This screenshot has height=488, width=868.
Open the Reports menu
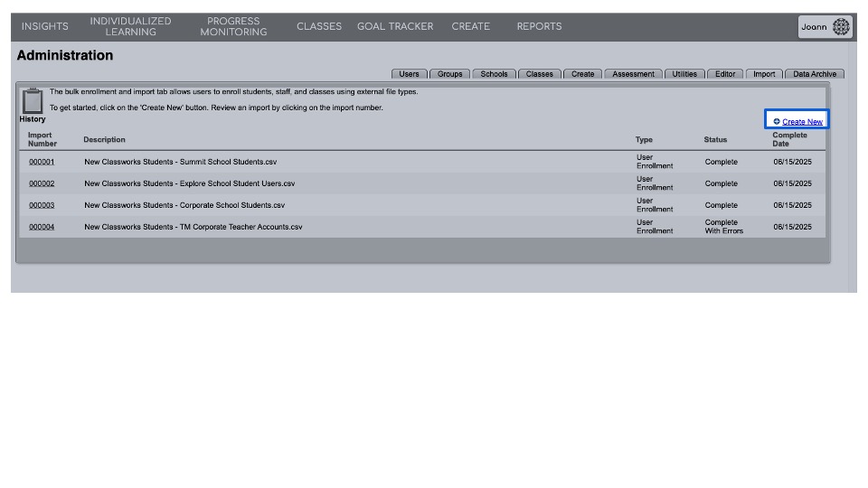tap(539, 26)
